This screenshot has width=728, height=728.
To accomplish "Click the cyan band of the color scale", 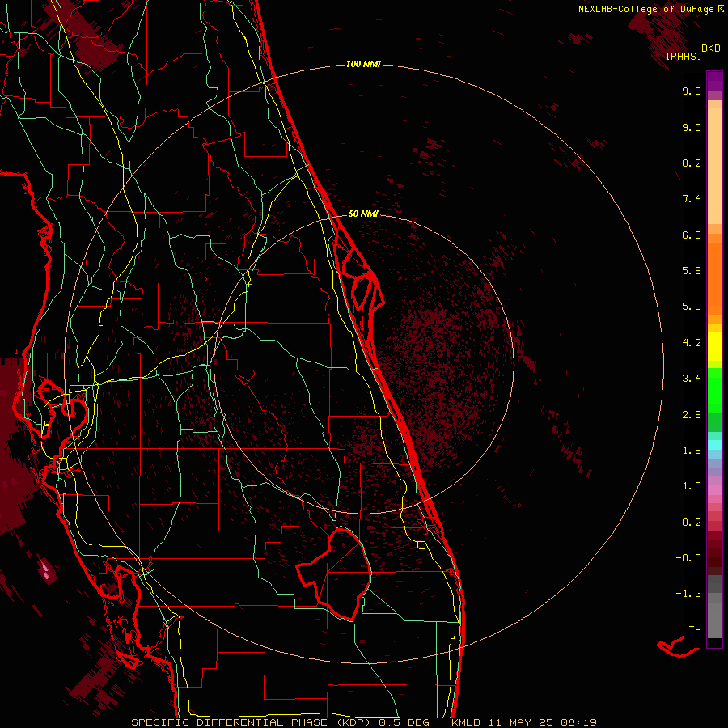I will coord(714,444).
